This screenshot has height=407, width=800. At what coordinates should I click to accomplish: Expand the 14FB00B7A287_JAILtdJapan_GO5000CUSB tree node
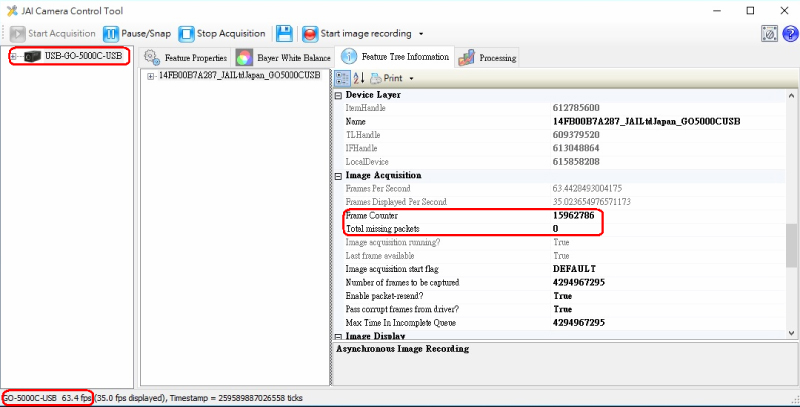click(151, 76)
